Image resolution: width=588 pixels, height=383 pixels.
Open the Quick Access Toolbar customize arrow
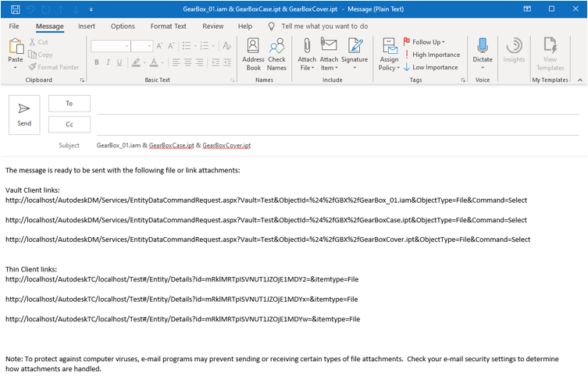91,9
